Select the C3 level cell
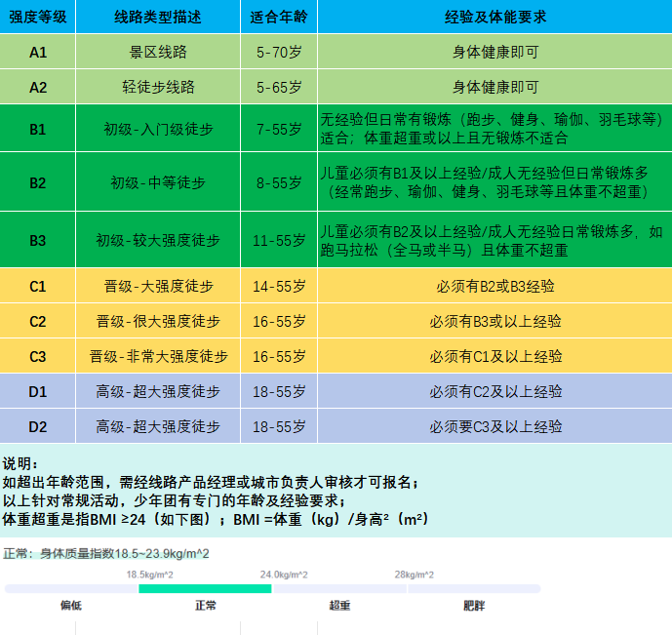The width and height of the screenshot is (672, 635). pos(37,356)
